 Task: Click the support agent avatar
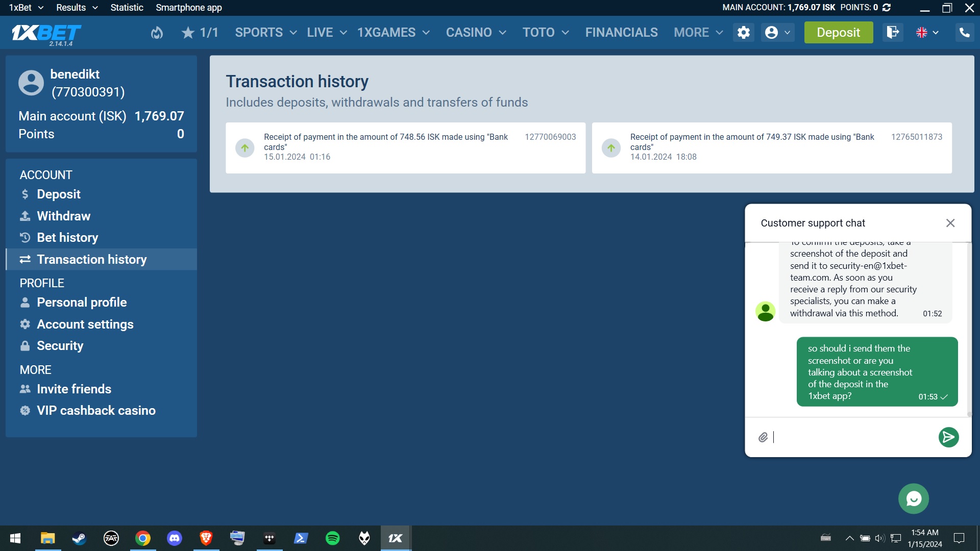tap(765, 311)
